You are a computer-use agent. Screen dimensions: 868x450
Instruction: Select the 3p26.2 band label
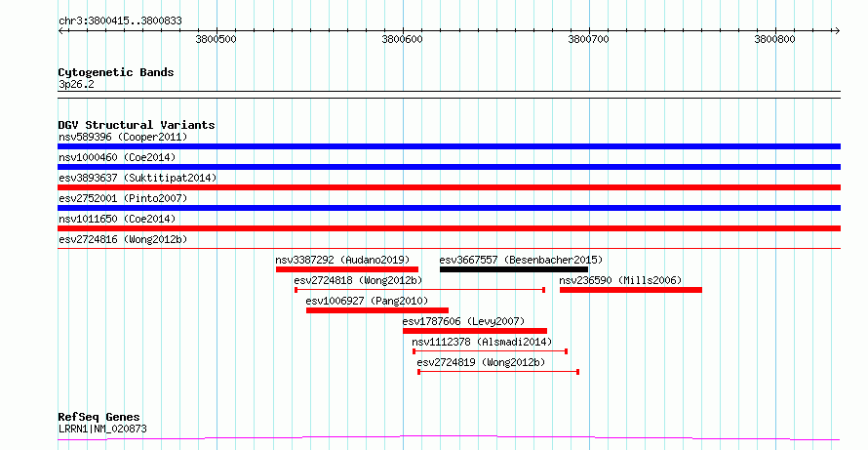(76, 84)
